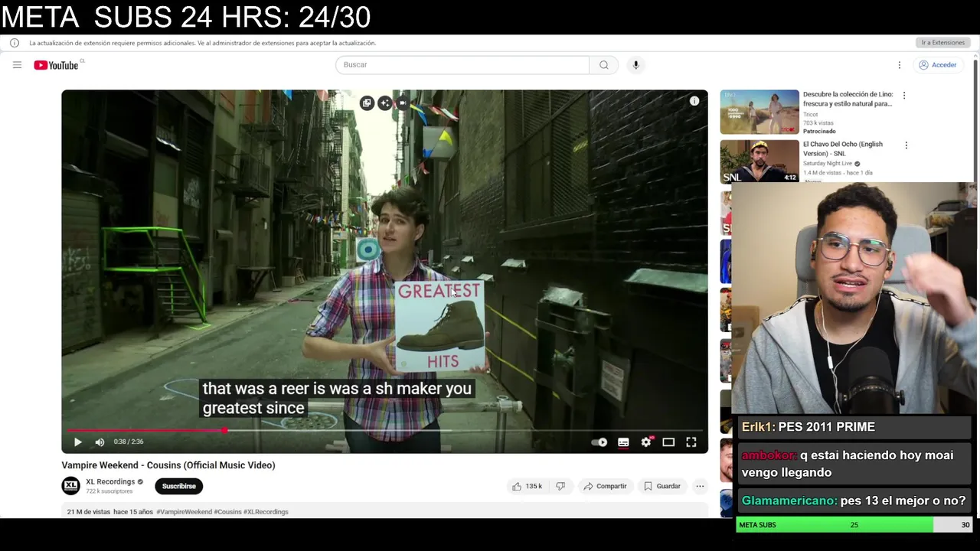Click the Glamamericano chat message

pos(854,500)
